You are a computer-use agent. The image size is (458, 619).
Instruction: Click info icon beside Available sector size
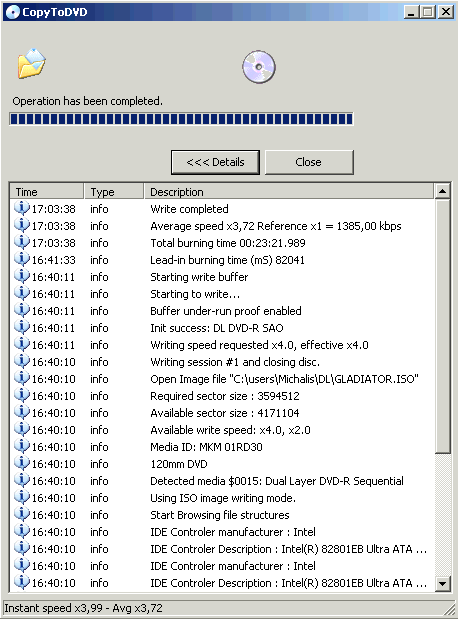(21, 412)
